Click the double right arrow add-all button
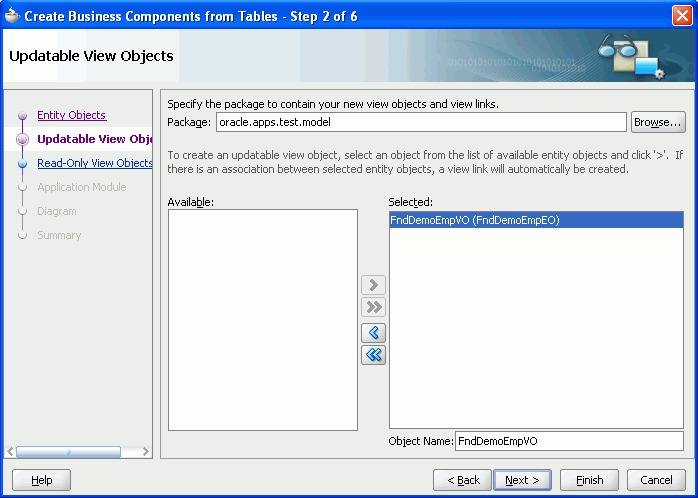698x498 pixels. point(373,307)
